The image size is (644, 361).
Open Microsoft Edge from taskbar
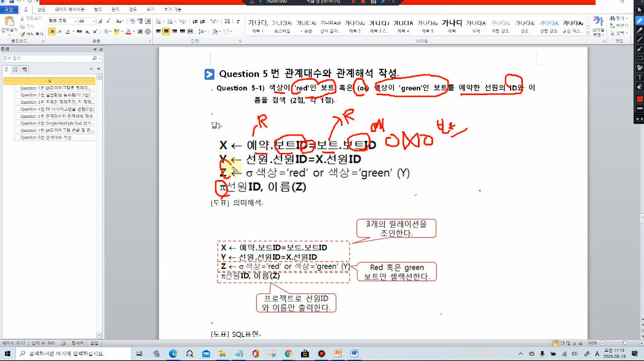coord(173,354)
